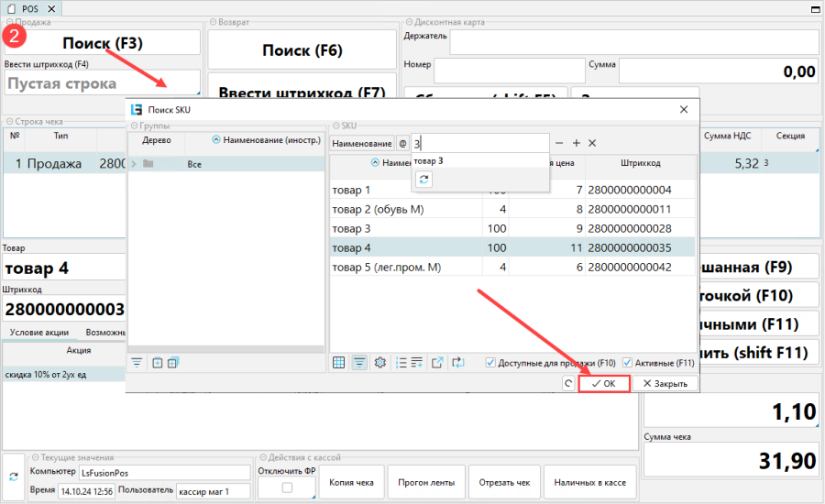Select 'товар 3' from the suggestion list
This screenshot has width=825, height=504.
[429, 161]
